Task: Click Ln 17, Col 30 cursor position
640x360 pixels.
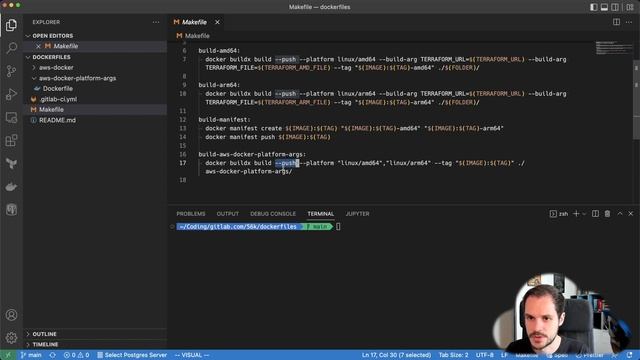Action: 396,355
